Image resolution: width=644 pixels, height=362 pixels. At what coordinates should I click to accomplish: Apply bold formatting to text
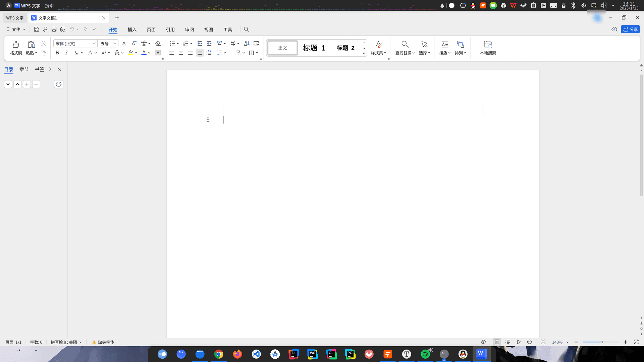[x=57, y=53]
